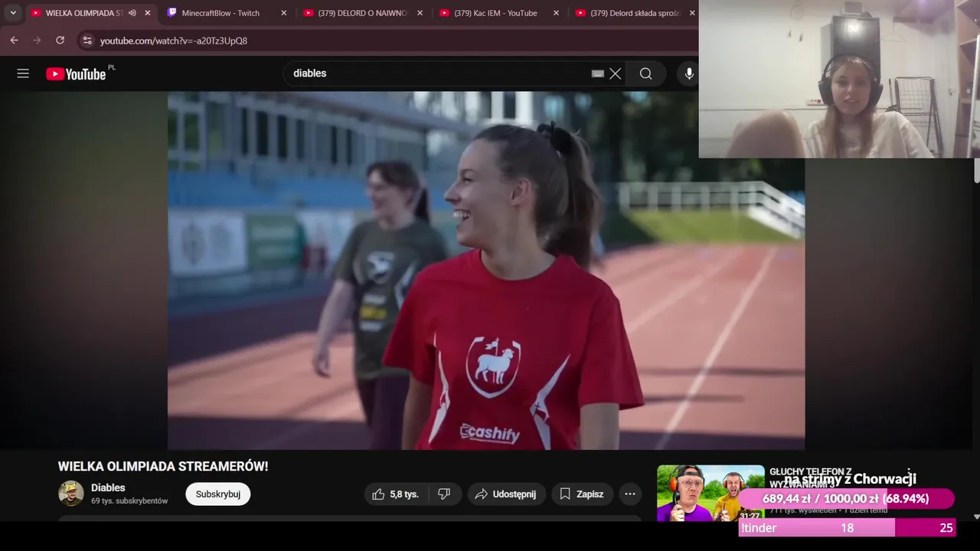
Task: Clear the search query with the X
Action: pyautogui.click(x=615, y=73)
